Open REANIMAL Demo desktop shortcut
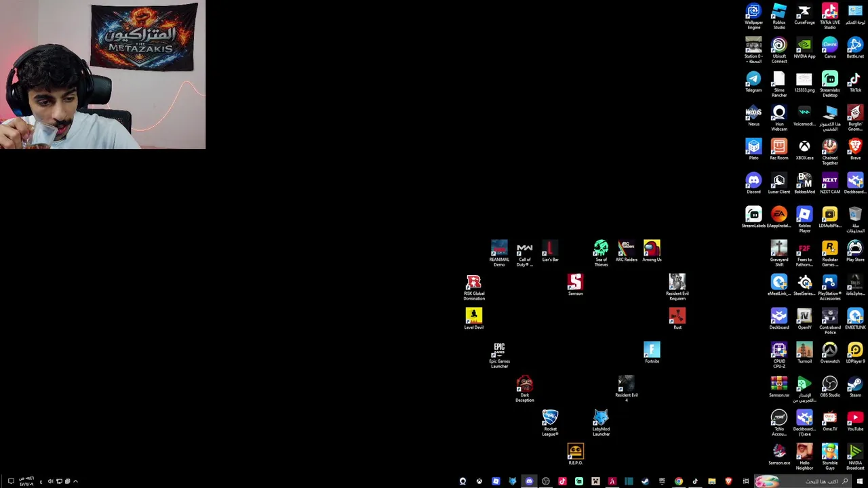This screenshot has width=868, height=488. coord(499,253)
